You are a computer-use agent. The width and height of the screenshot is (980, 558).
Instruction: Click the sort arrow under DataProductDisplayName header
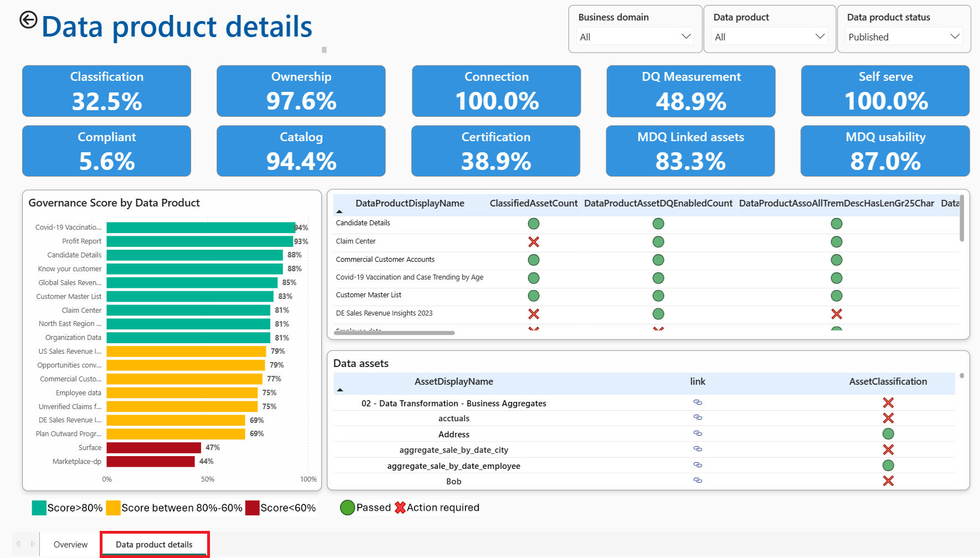(x=340, y=211)
